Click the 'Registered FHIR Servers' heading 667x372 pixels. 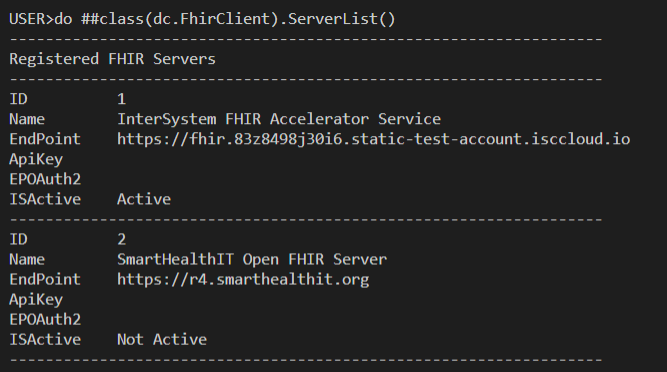coord(112,59)
